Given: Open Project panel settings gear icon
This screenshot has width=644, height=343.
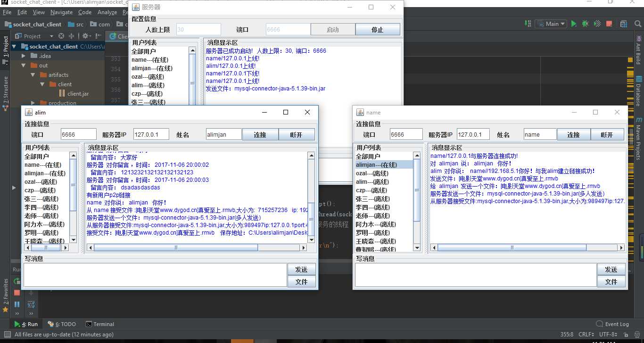Looking at the screenshot, I should click(87, 36).
